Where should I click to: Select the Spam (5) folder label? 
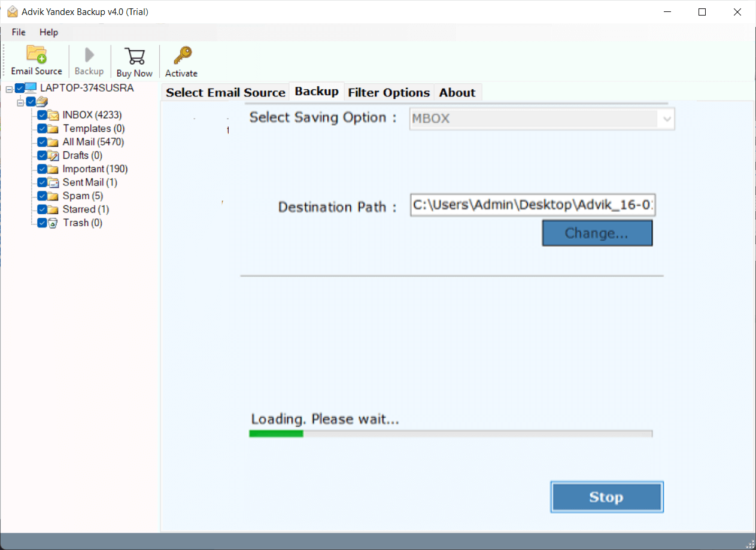click(83, 196)
